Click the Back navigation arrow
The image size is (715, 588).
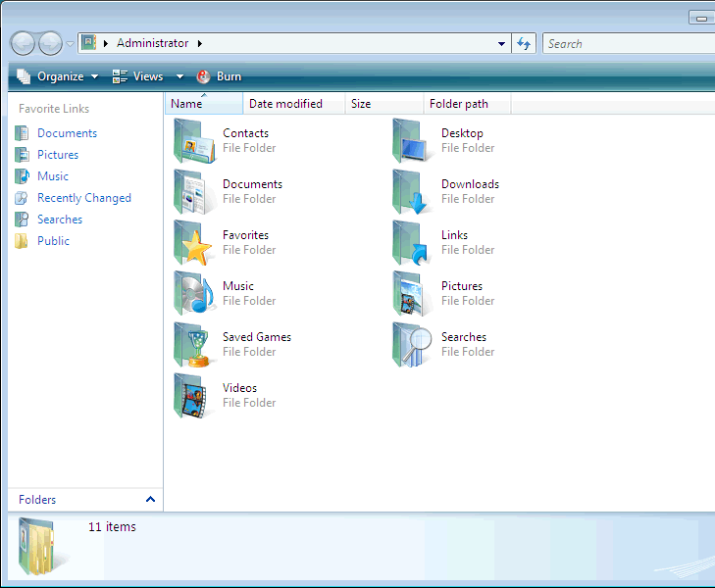24,43
